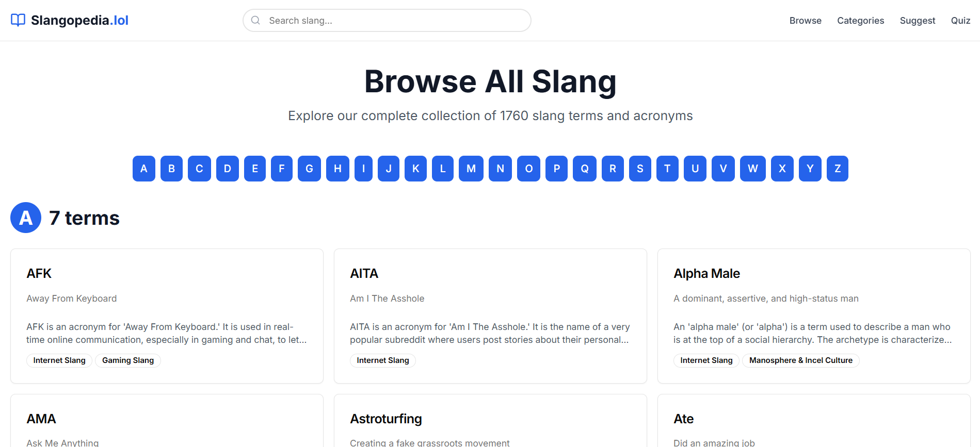Open the AMA term card
This screenshot has width=980, height=447.
(167, 421)
